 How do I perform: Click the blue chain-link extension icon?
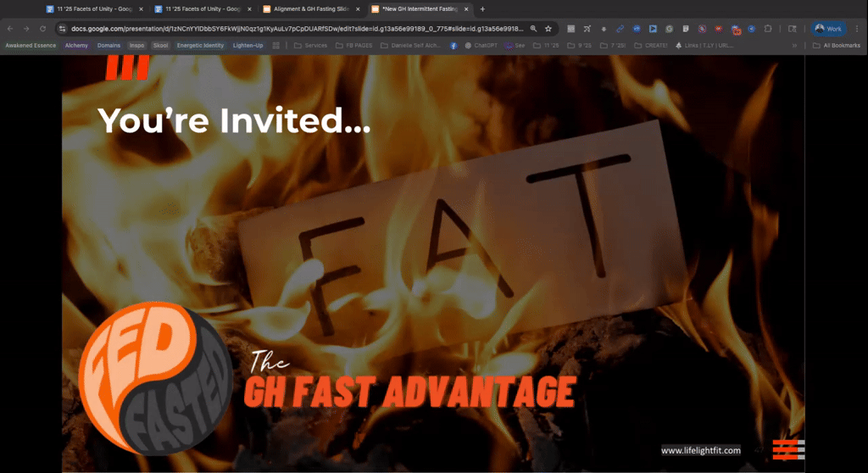(620, 29)
